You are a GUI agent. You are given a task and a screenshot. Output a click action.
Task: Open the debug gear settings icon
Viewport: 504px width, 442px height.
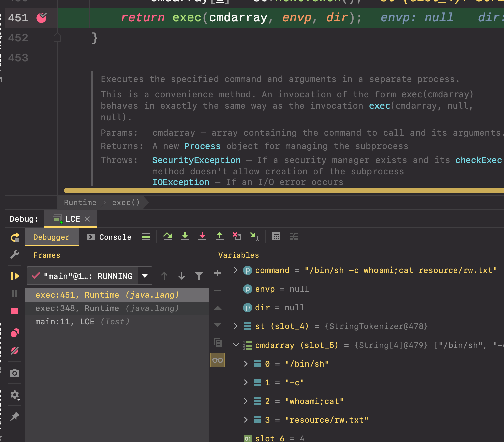click(x=15, y=395)
